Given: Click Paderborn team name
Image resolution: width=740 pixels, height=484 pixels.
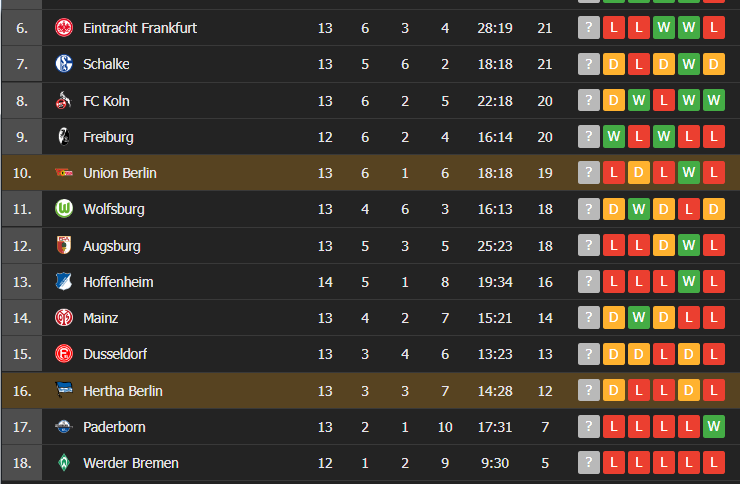Looking at the screenshot, I should click(x=114, y=427).
